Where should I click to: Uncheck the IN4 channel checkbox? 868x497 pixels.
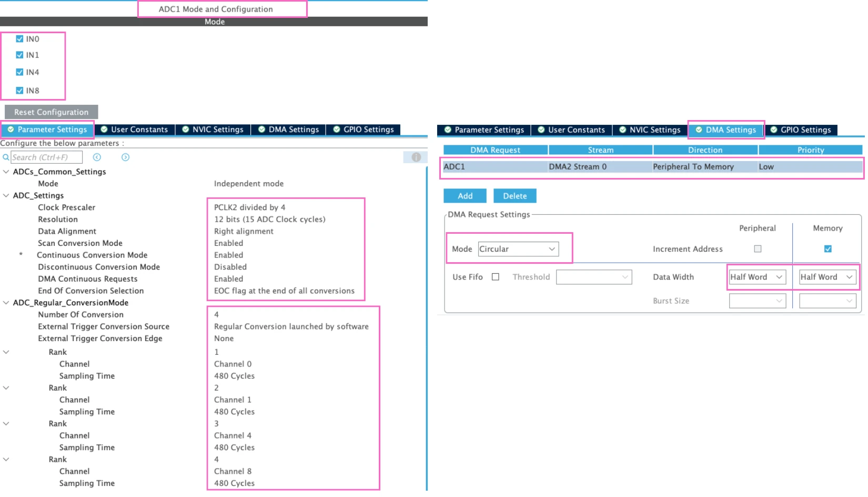(x=19, y=72)
